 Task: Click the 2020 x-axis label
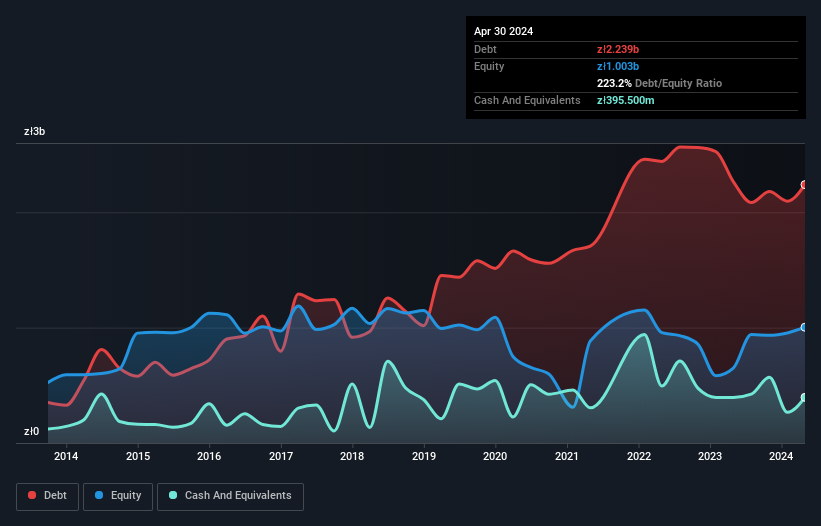tap(495, 456)
